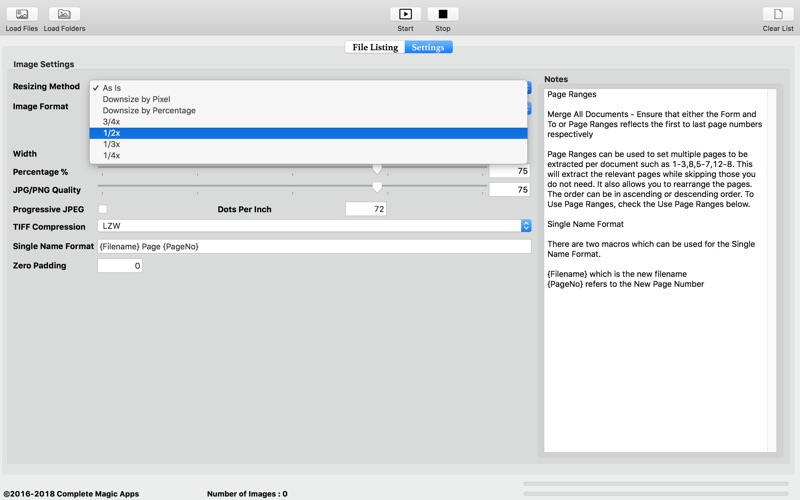Click the JPG/PNG Quality value field
This screenshot has height=500, width=800.
(509, 189)
